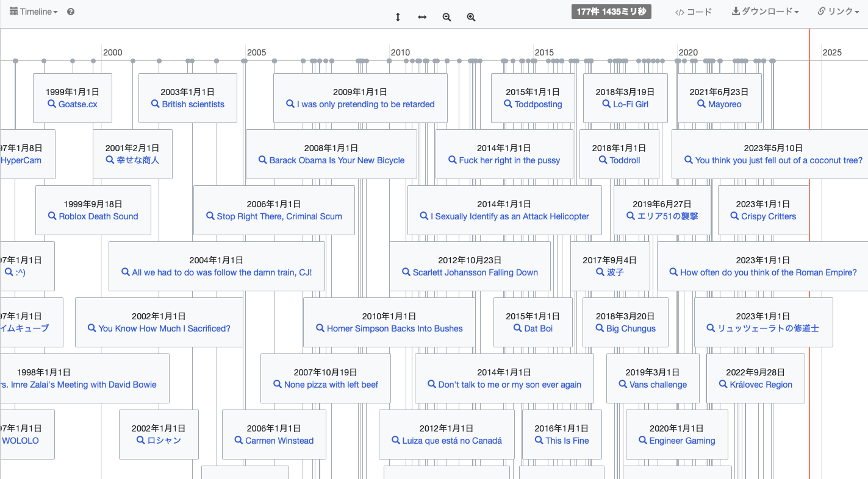Click search icon beside エリア51の襲撃
Image resolution: width=868 pixels, height=479 pixels.
631,216
